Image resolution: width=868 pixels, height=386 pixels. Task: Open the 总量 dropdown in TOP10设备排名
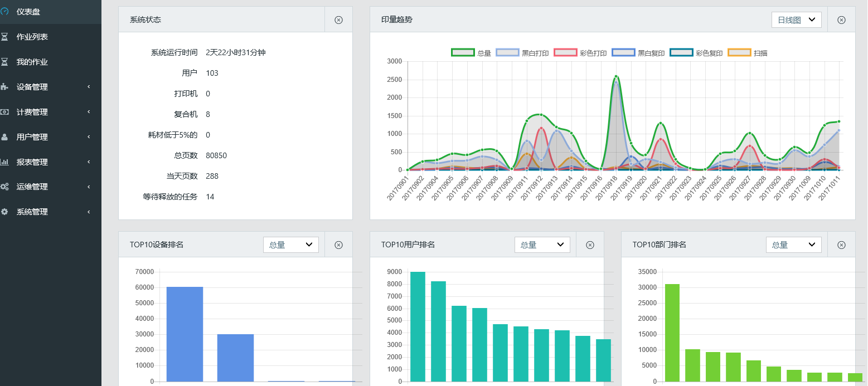click(290, 245)
